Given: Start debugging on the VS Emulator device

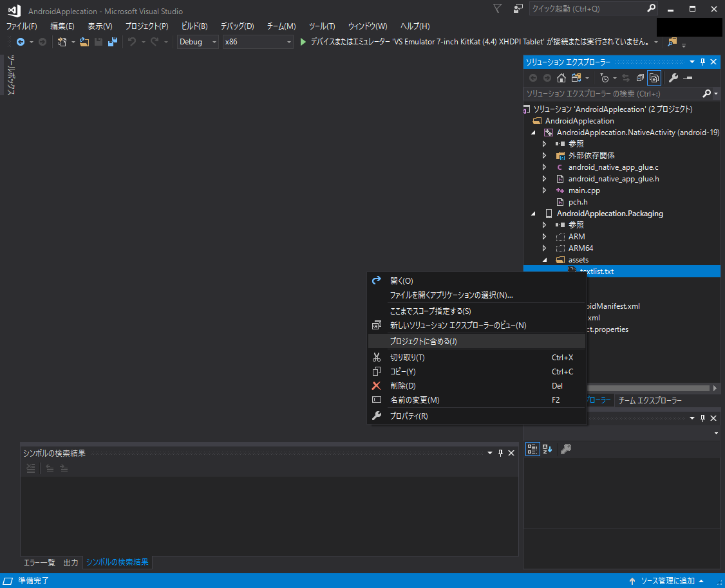Looking at the screenshot, I should point(304,42).
